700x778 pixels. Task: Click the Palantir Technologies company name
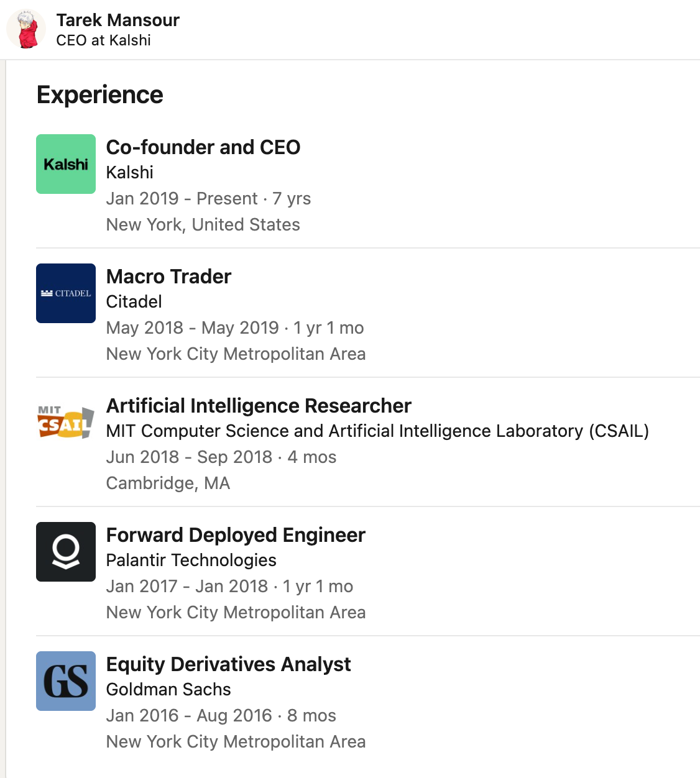click(x=191, y=560)
